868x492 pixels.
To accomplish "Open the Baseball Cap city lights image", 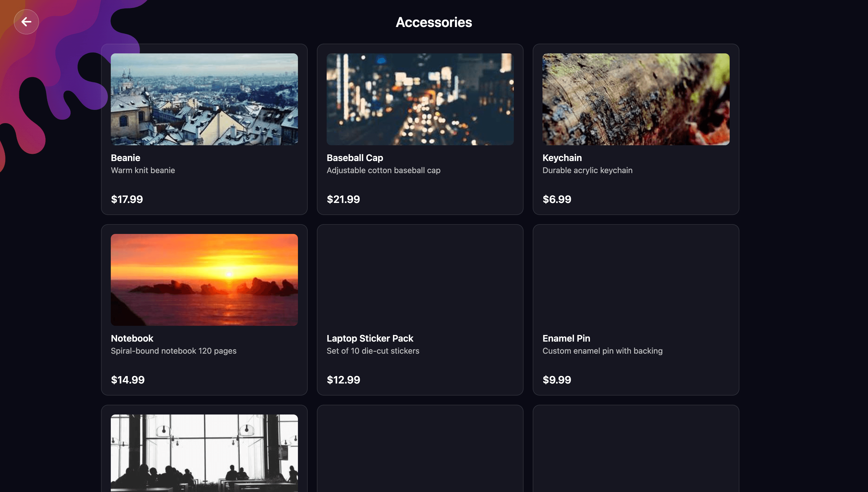I will click(x=420, y=99).
